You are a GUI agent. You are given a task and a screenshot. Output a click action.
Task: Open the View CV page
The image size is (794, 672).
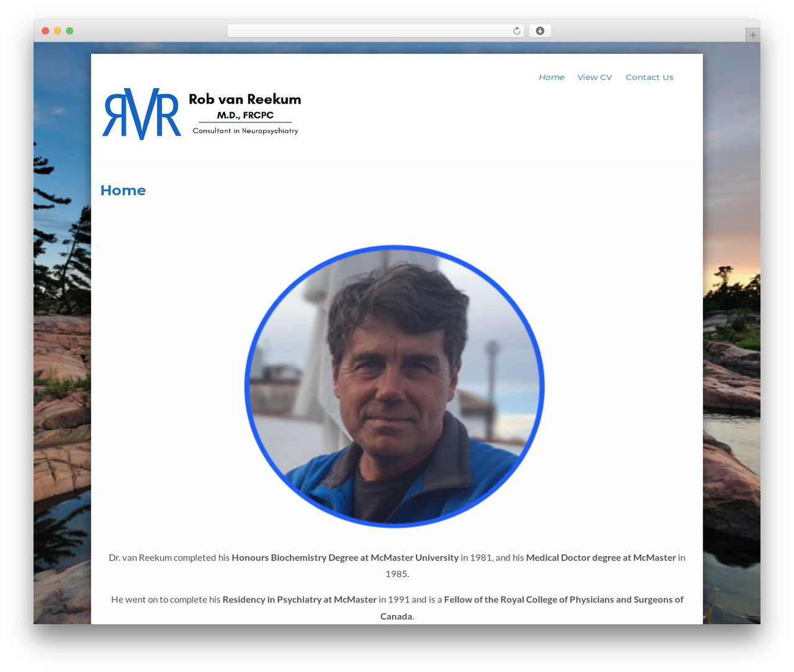(594, 77)
